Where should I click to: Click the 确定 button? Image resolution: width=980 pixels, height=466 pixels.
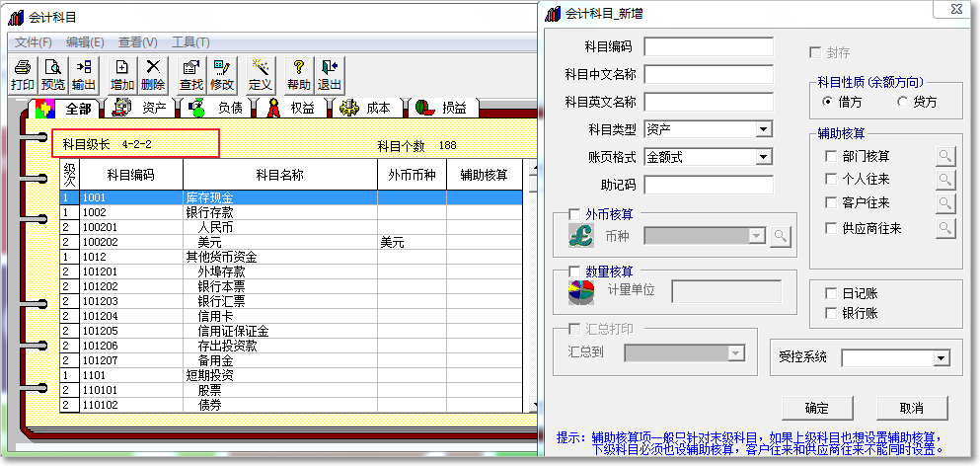point(816,408)
